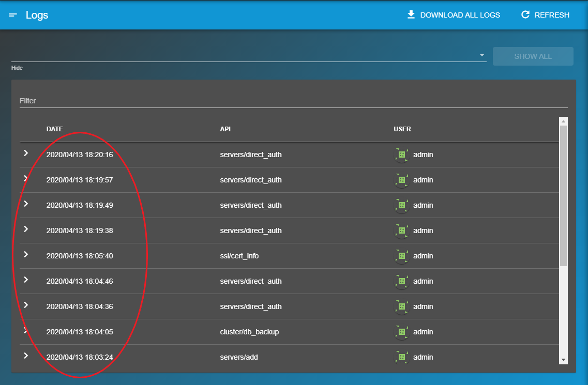Select date 2020/04/13 18:04:05
Image resolution: width=588 pixels, height=385 pixels.
tap(80, 332)
